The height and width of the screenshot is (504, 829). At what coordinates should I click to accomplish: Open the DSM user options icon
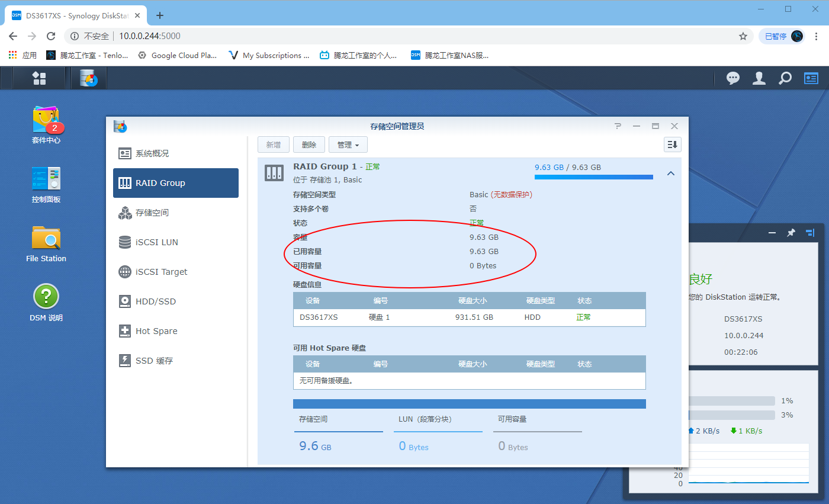tap(759, 78)
